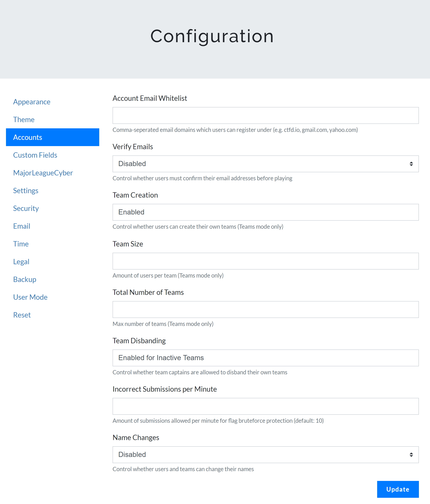Open the Time configuration tab
430x504 pixels.
click(21, 244)
